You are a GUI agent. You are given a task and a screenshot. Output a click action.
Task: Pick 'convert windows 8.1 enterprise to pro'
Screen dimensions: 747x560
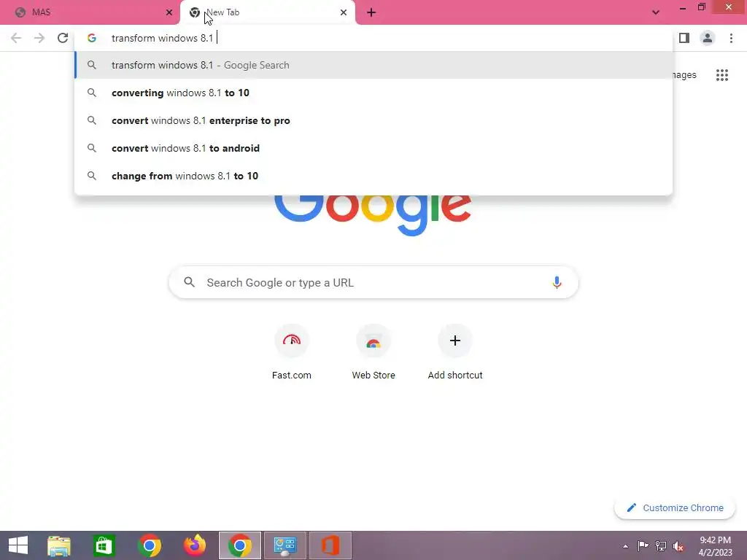coord(374,120)
